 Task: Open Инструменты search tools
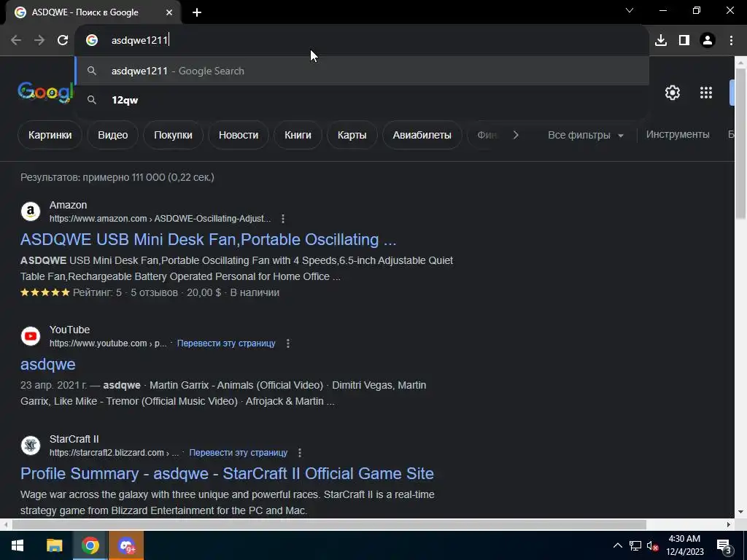[x=678, y=134]
